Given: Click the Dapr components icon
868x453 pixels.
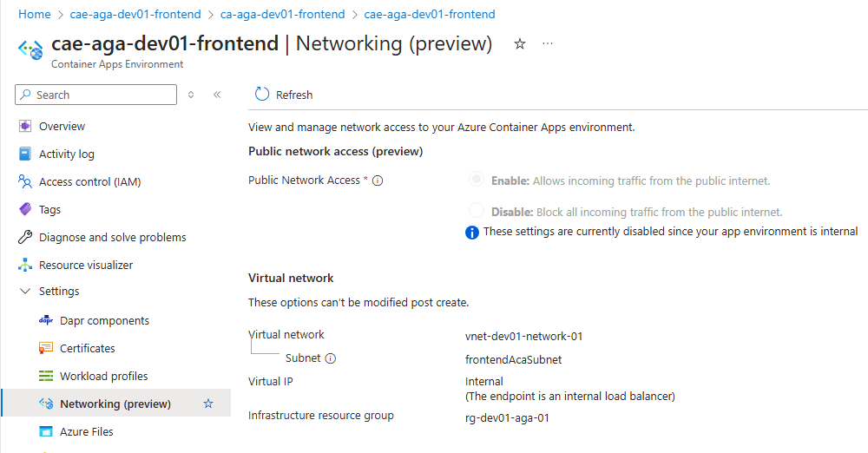Looking at the screenshot, I should pos(46,320).
